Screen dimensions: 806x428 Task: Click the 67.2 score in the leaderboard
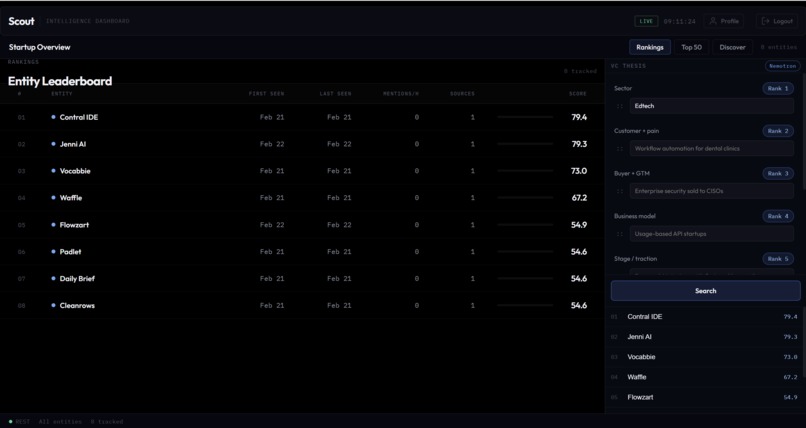click(579, 197)
